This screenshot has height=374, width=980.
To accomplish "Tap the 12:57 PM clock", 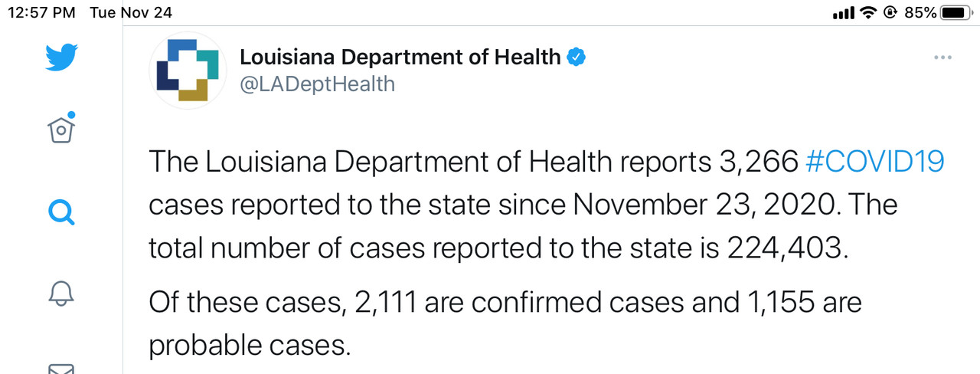I will click(x=42, y=12).
